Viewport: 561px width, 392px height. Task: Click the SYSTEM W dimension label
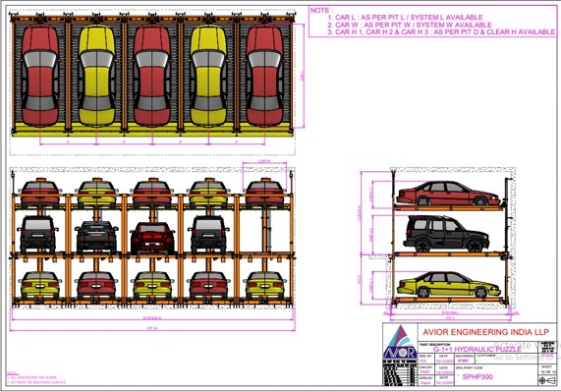pos(152,317)
